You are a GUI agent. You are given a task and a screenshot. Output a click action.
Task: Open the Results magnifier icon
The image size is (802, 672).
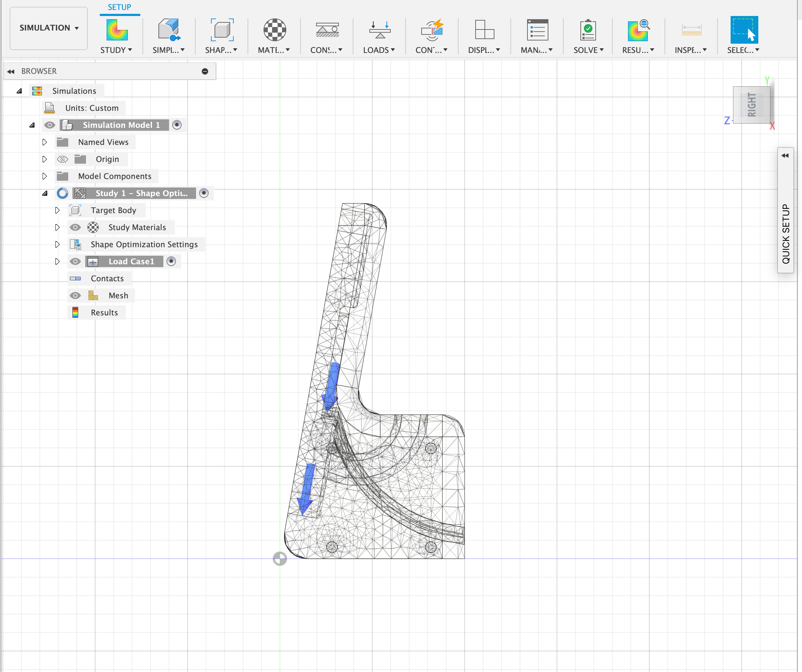(638, 30)
